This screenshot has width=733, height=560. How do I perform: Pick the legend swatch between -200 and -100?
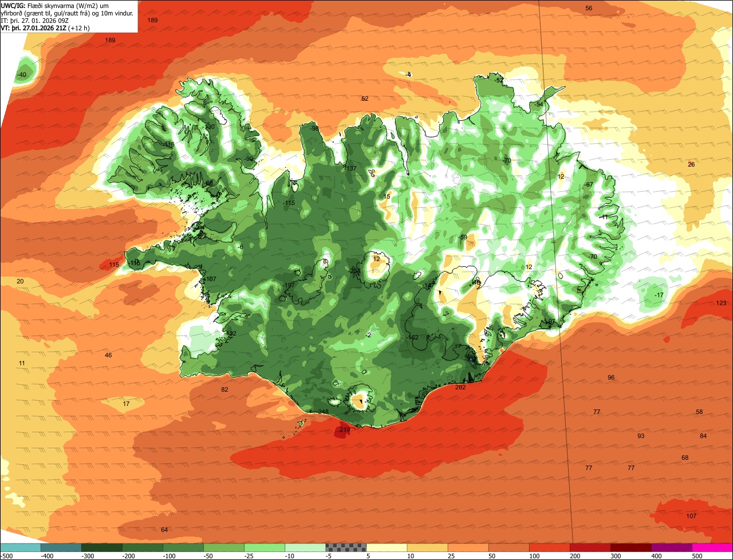point(142,548)
